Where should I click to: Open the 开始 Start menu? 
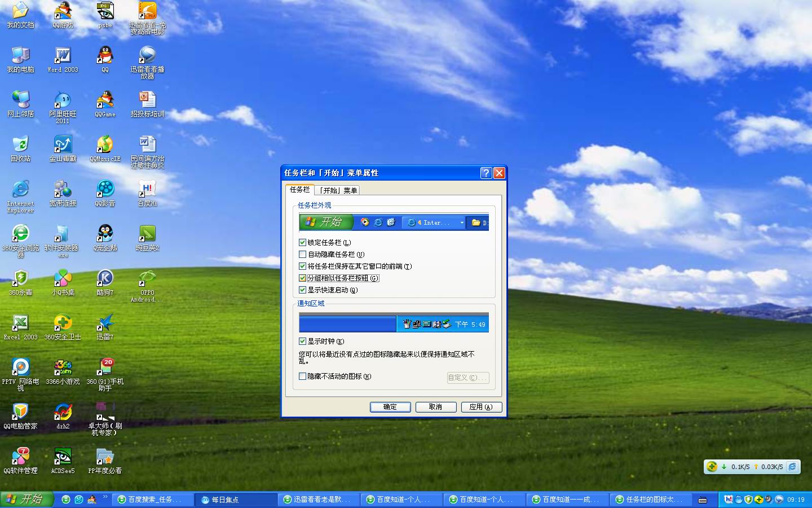click(27, 500)
